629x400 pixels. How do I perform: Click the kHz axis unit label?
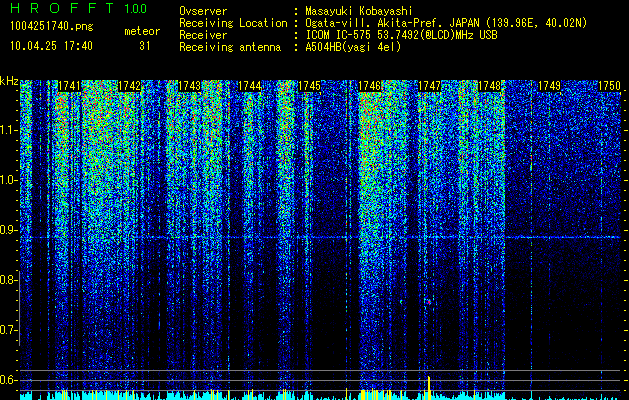pos(9,81)
